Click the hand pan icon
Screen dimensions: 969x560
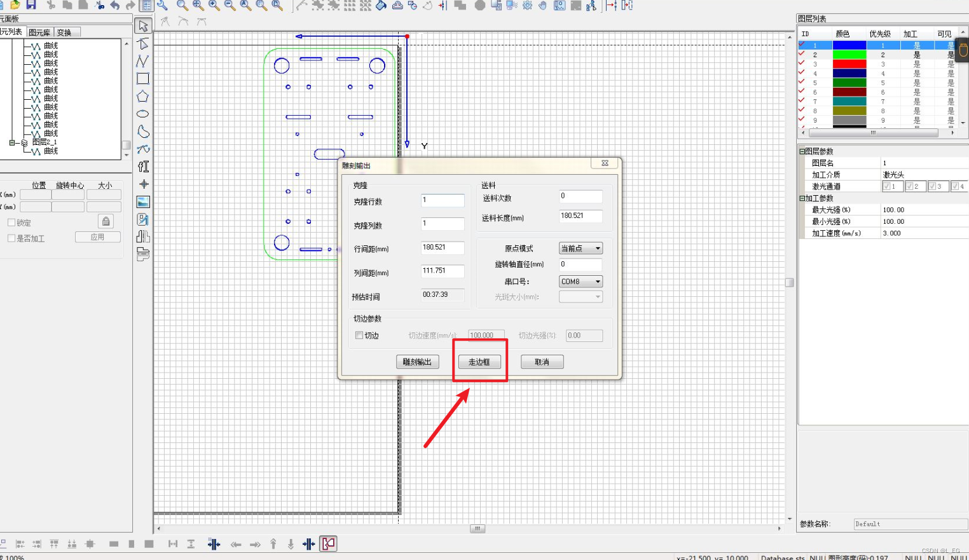[543, 5]
